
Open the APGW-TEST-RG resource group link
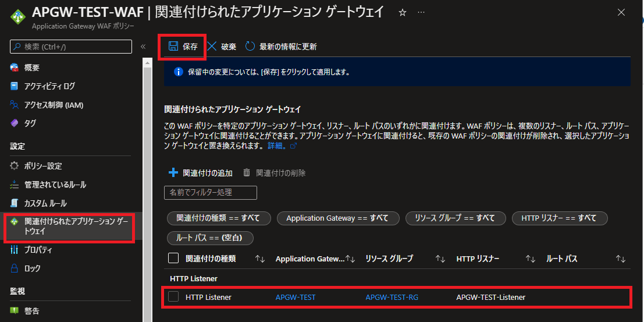click(x=392, y=298)
